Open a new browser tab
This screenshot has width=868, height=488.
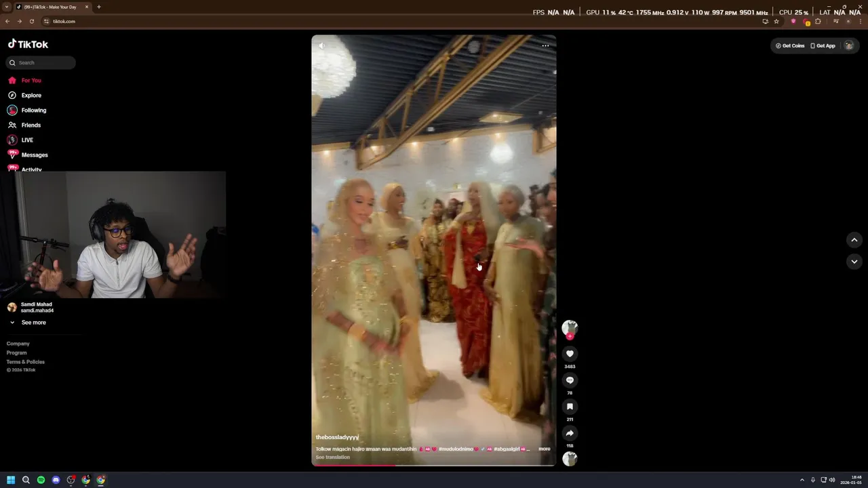click(x=98, y=7)
